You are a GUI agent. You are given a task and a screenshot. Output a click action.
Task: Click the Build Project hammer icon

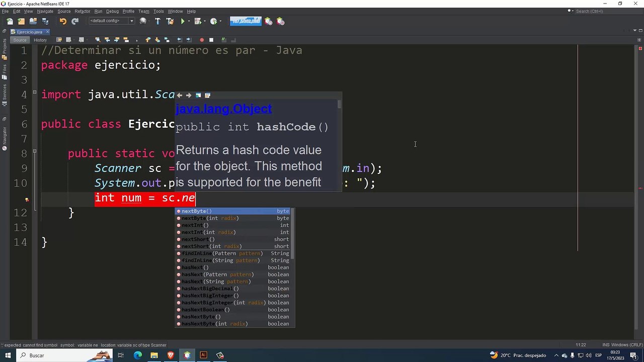click(157, 21)
